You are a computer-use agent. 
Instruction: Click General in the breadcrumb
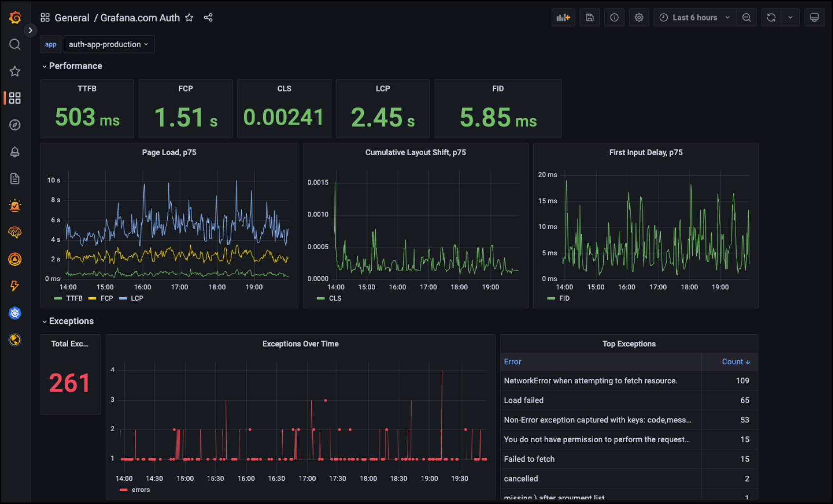coord(72,18)
